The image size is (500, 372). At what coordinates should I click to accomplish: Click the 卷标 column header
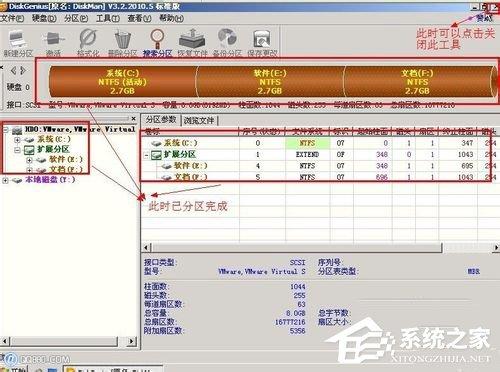point(190,132)
